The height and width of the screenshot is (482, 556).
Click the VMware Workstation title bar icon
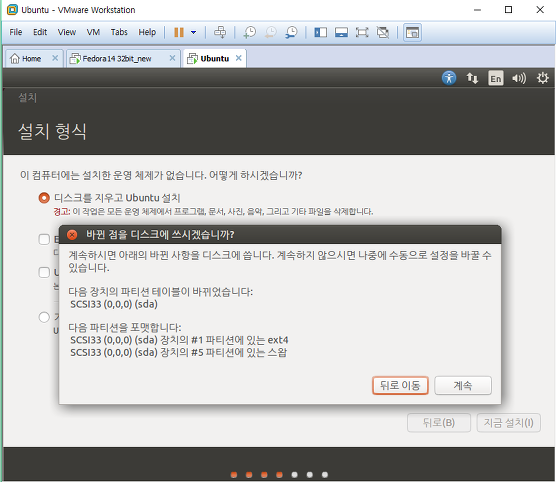[12, 10]
